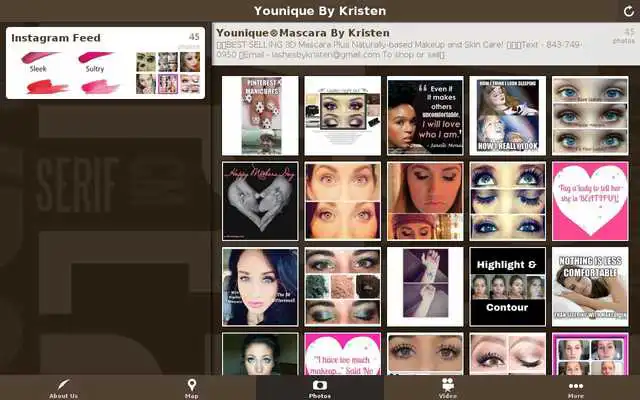Screen dimensions: 640x400
Task: Tap the Video camera icon
Action: tap(448, 385)
